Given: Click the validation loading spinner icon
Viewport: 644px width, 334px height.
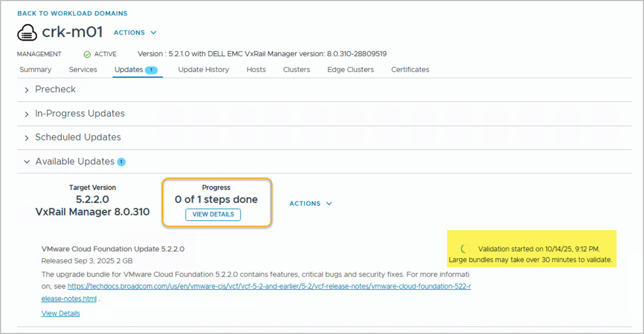Looking at the screenshot, I should pyautogui.click(x=465, y=249).
